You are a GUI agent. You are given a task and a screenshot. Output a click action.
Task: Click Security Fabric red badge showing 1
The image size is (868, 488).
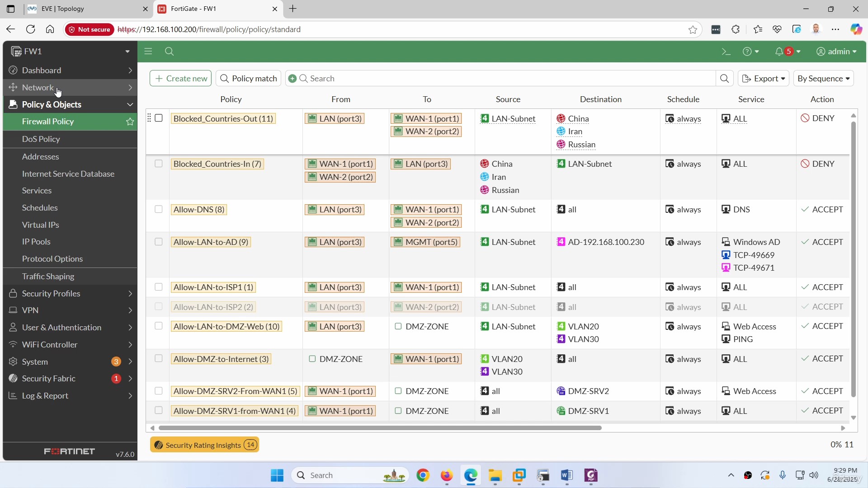click(x=116, y=379)
